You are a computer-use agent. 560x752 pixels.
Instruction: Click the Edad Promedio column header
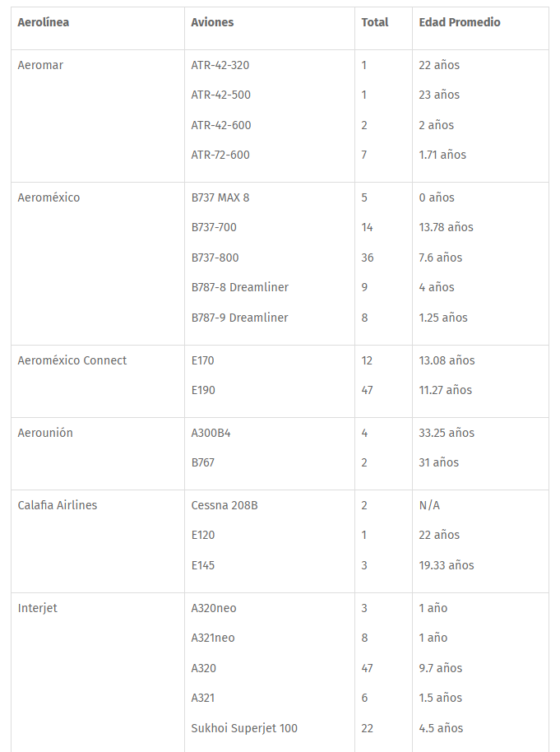[x=459, y=22]
